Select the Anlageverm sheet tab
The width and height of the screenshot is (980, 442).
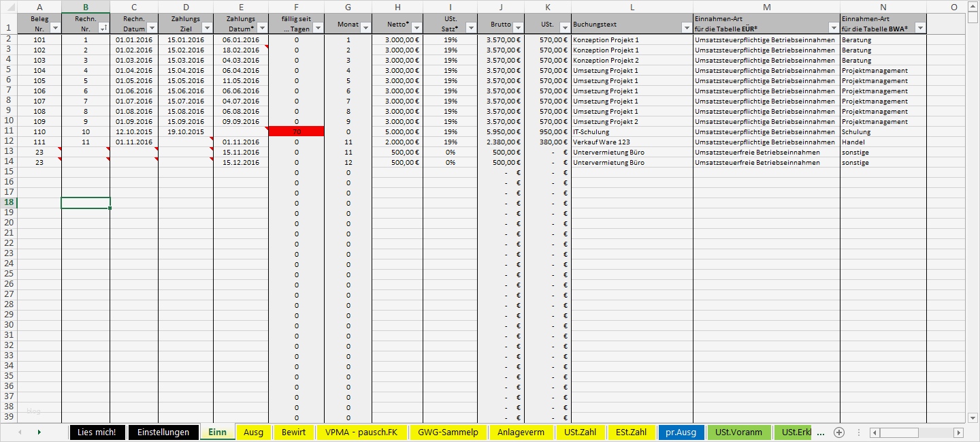[521, 432]
